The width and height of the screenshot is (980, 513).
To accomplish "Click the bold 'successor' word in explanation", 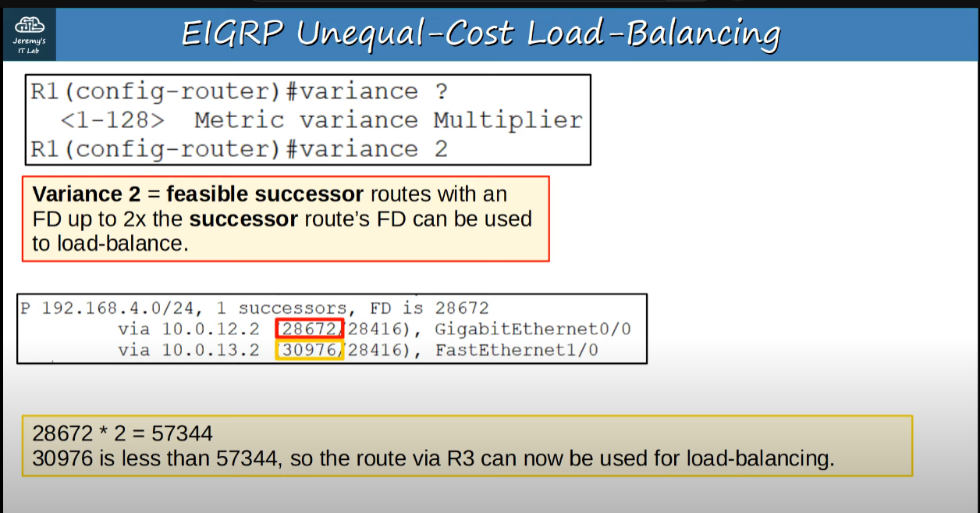I will (x=243, y=219).
